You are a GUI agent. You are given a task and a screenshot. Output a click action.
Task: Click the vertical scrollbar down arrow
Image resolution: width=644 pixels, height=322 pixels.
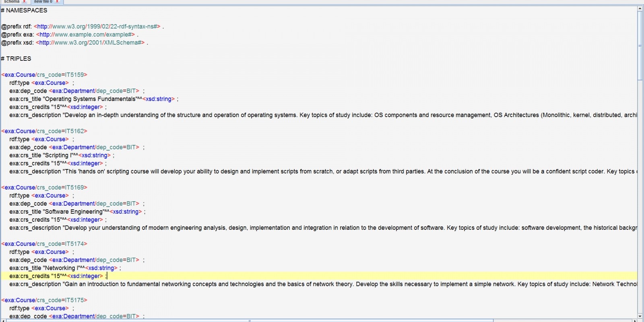640,316
